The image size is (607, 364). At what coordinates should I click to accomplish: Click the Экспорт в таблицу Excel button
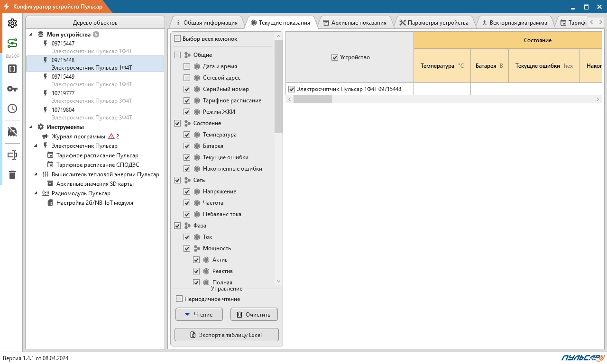pyautogui.click(x=227, y=335)
